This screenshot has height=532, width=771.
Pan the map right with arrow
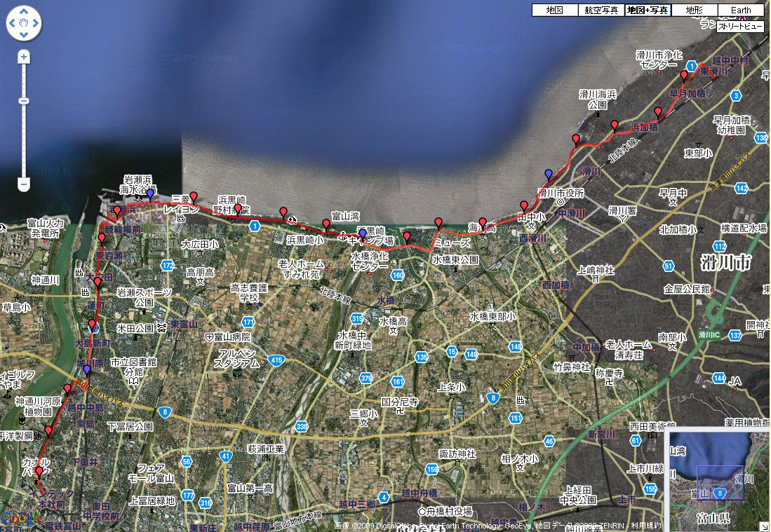pos(36,25)
